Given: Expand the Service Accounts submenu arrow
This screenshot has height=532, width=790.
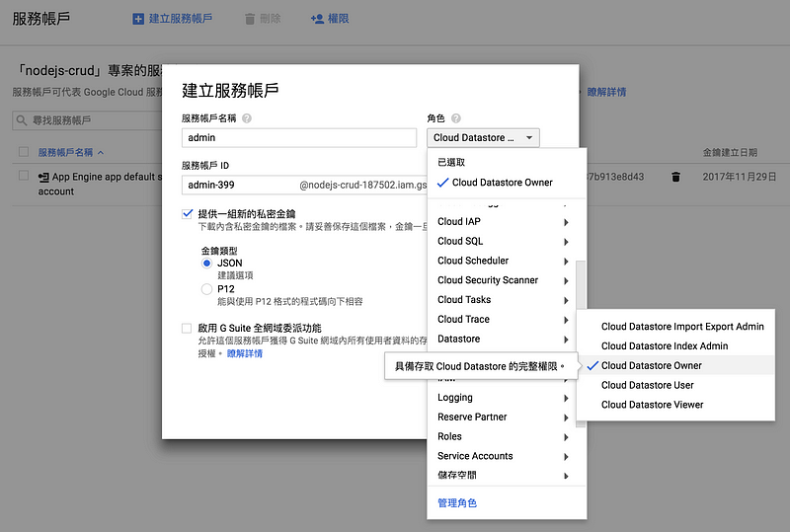Looking at the screenshot, I should (566, 457).
